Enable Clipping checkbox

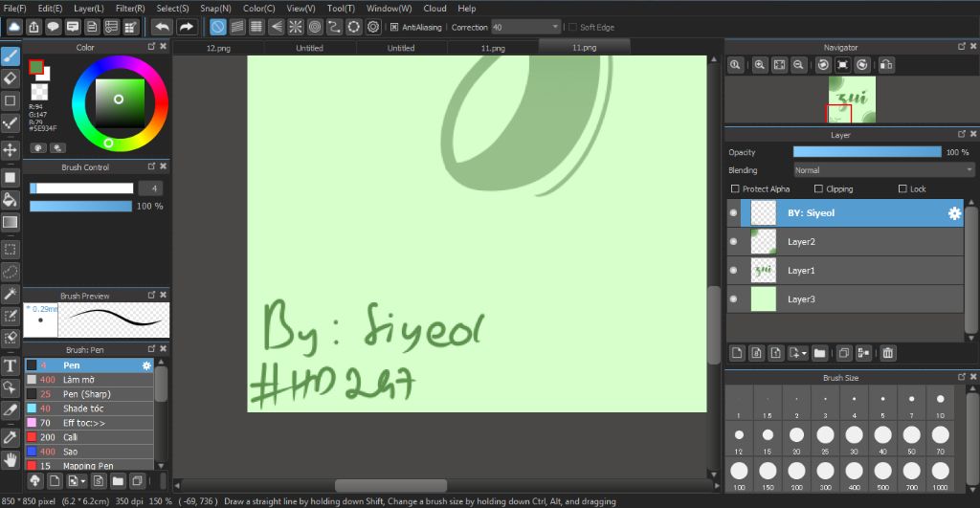819,188
